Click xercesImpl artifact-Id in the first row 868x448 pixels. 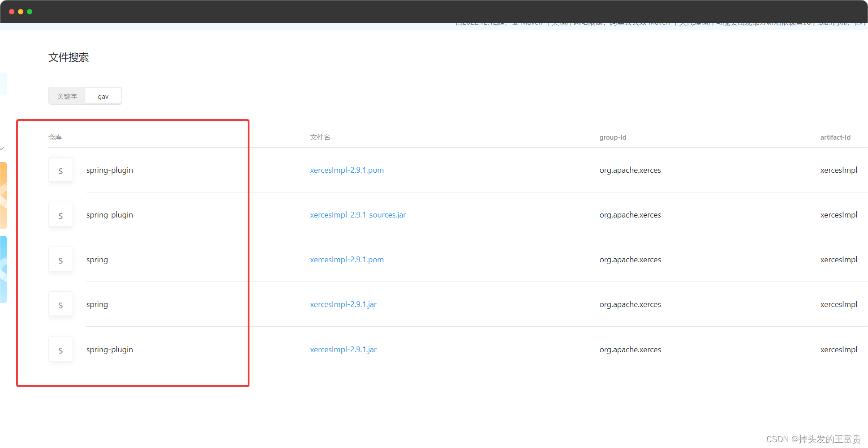[x=839, y=170]
